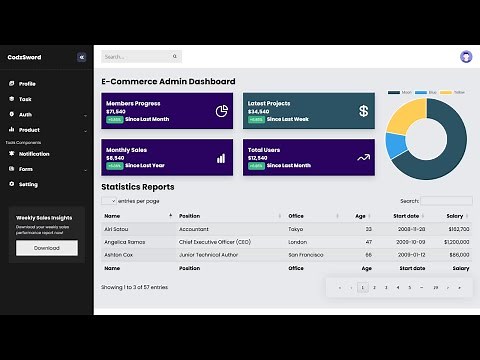Screen dimensions: 480x360
Task: Download weekly sales report
Action: [x=47, y=248]
